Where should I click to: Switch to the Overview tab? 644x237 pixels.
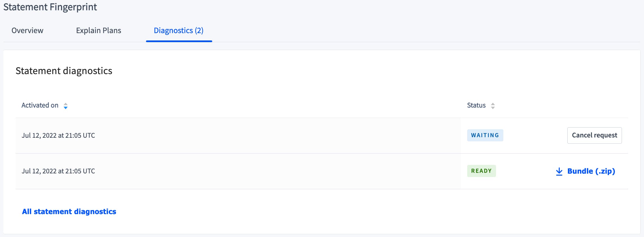[27, 31]
